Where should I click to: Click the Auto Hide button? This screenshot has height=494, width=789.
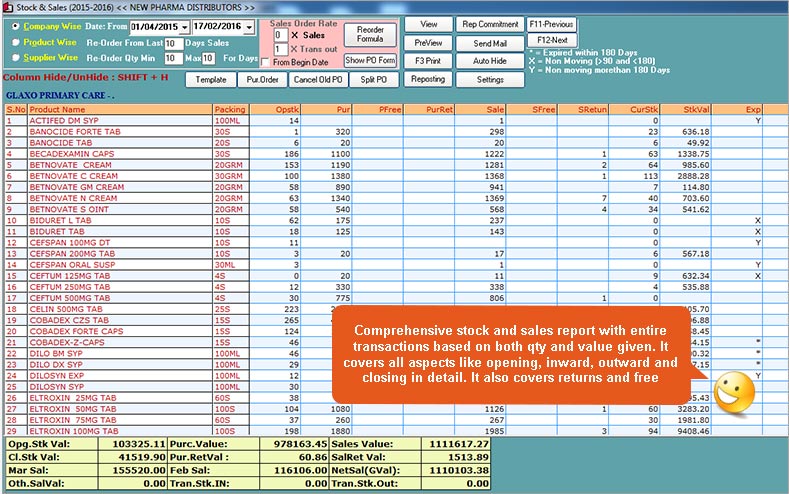click(x=490, y=61)
